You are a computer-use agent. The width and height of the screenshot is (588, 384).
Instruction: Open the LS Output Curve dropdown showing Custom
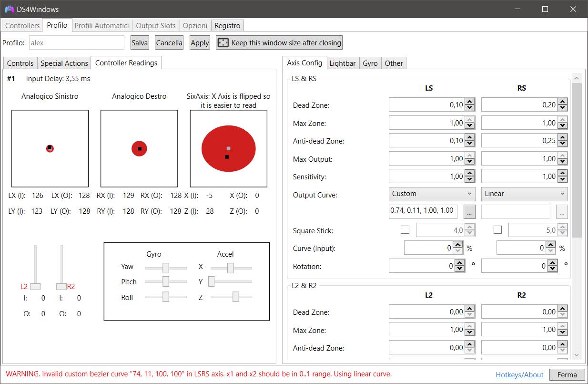431,194
